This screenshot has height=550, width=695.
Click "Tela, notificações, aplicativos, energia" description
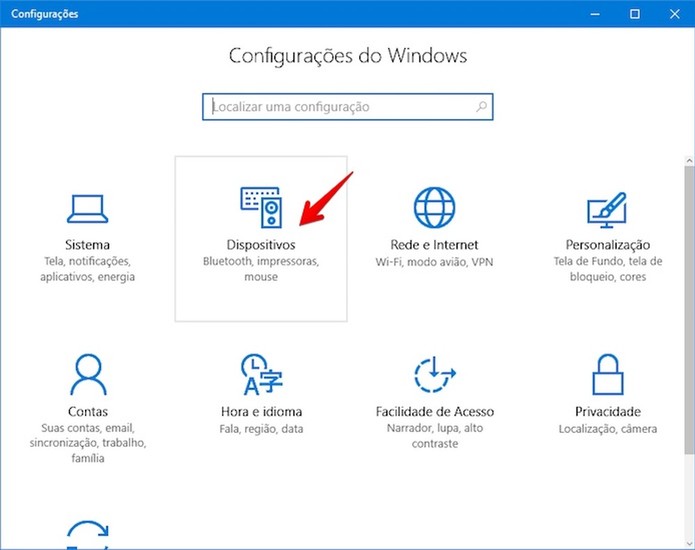pyautogui.click(x=87, y=269)
